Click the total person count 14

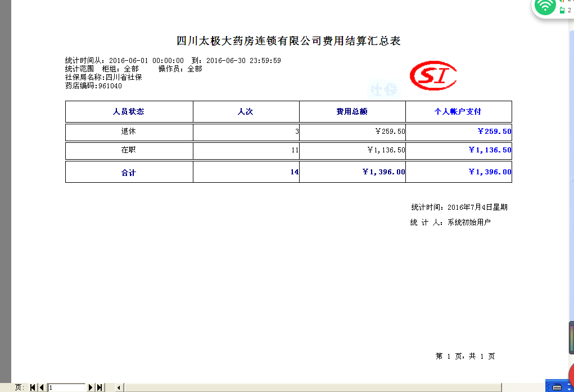(295, 172)
